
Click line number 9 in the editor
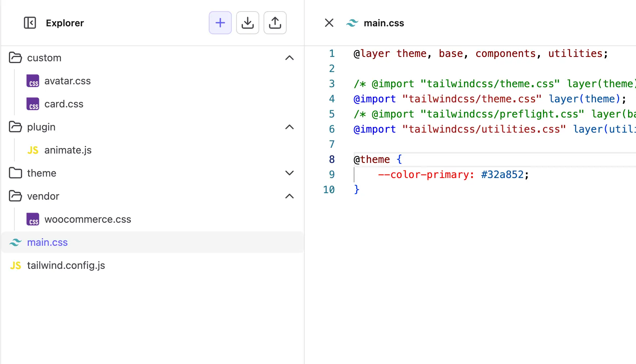(x=331, y=174)
